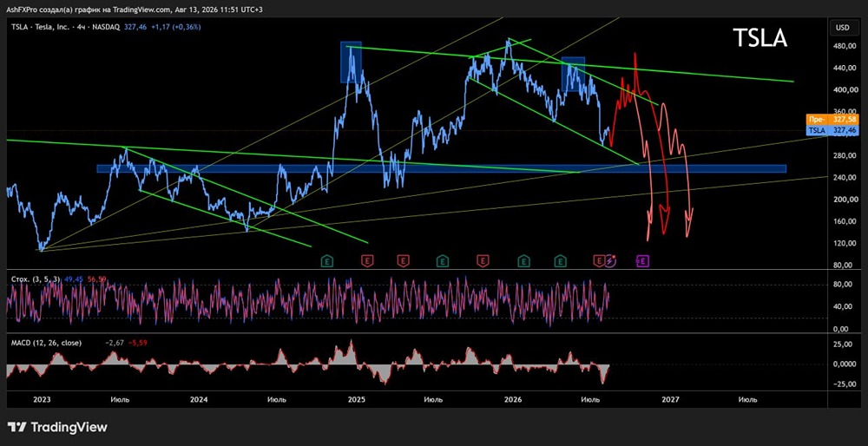Click the 2027 label on the time axis
This screenshot has height=446, width=868.
(670, 399)
